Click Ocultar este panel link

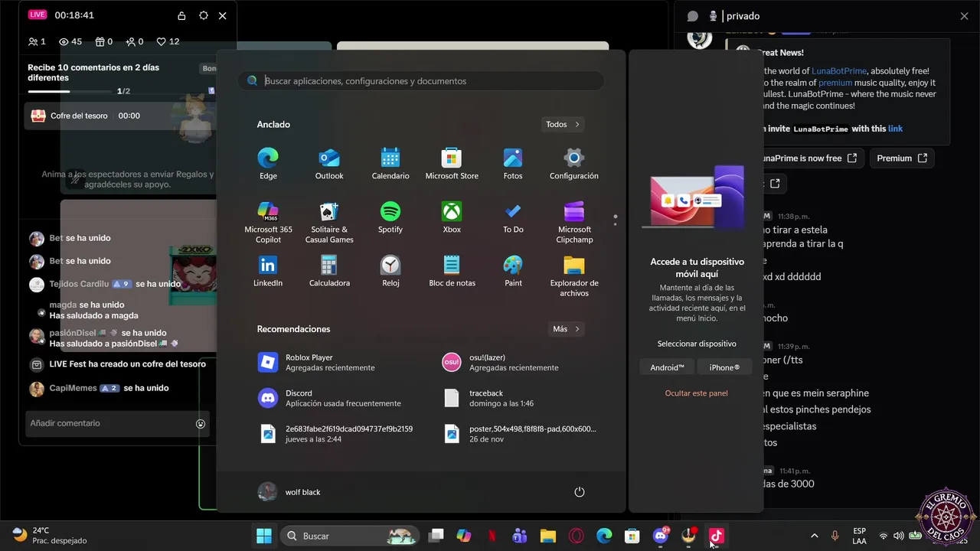[x=696, y=393]
